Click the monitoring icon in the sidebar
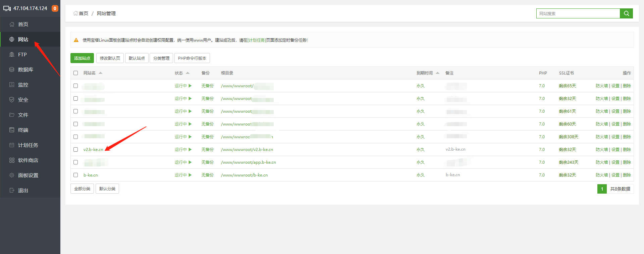This screenshot has height=254, width=644. [12, 85]
